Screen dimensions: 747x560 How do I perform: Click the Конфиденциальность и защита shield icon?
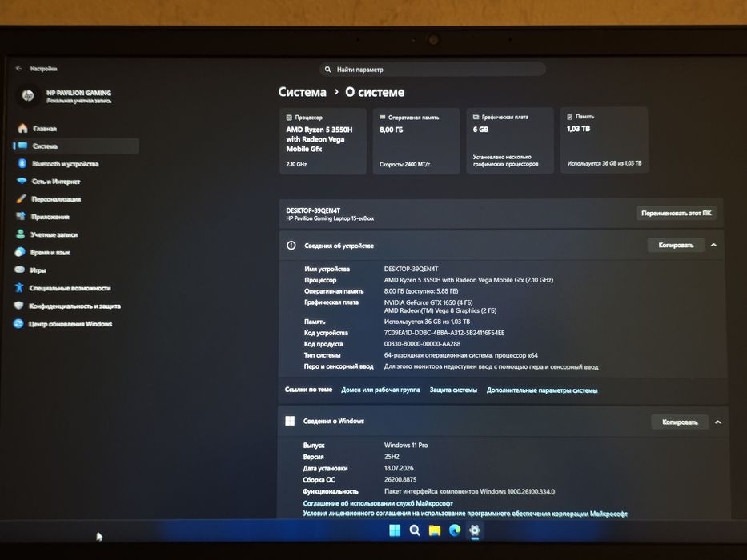(18, 306)
